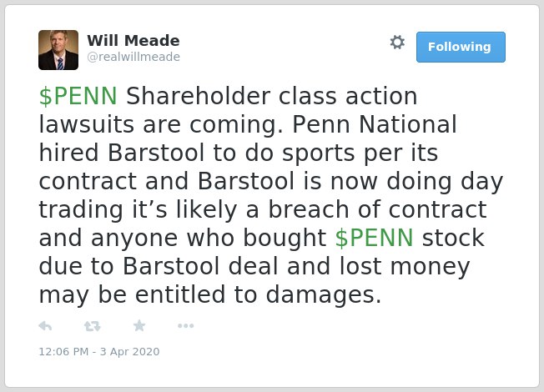Visit the @realwillmeade handle link
The width and height of the screenshot is (544, 392).
point(133,57)
